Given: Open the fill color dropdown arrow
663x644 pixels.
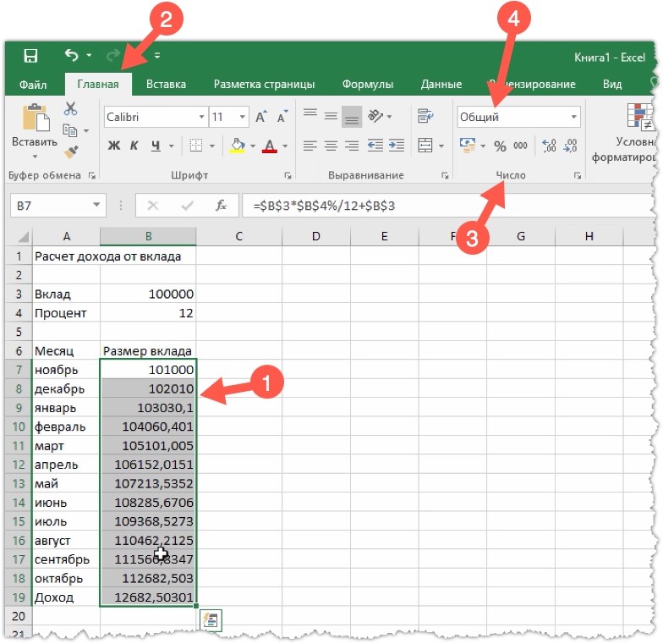Looking at the screenshot, I should 252,146.
